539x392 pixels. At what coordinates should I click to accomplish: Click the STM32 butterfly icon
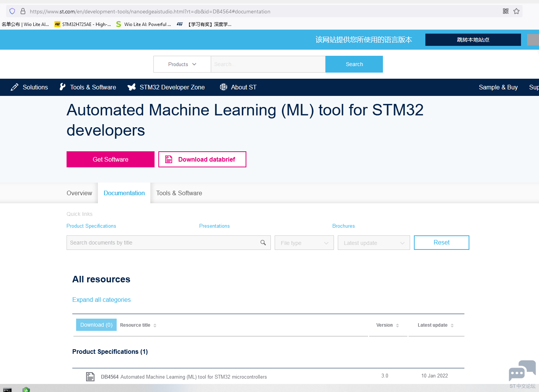pyautogui.click(x=132, y=87)
